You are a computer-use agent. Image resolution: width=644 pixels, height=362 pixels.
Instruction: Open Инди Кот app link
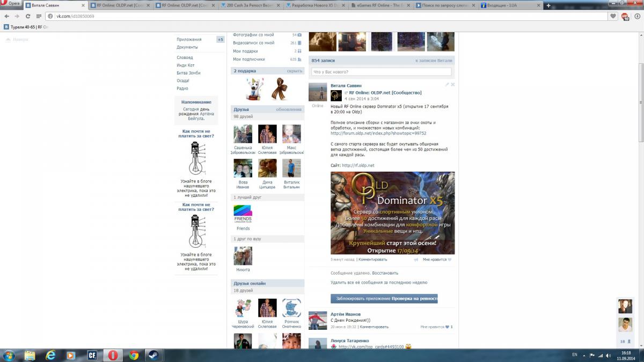click(186, 65)
